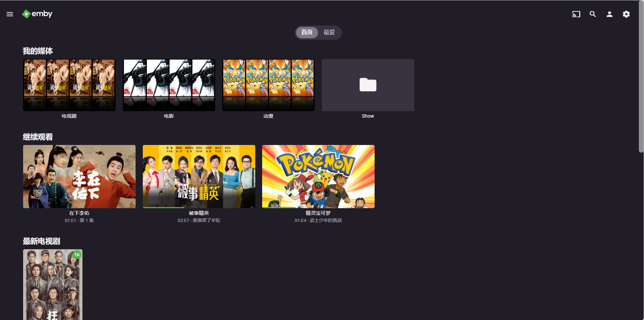Click the Emby logo
This screenshot has height=320, width=644.
pyautogui.click(x=37, y=14)
